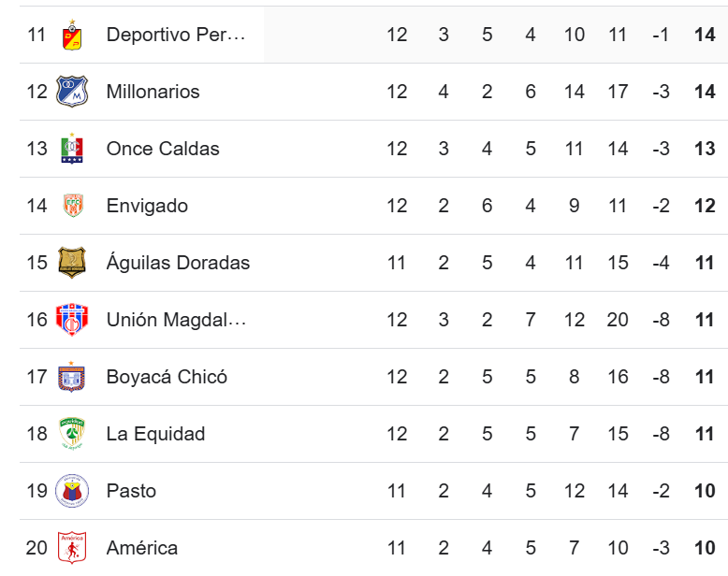Open the Millonarios team name link
This screenshot has width=728, height=576.
coord(153,92)
